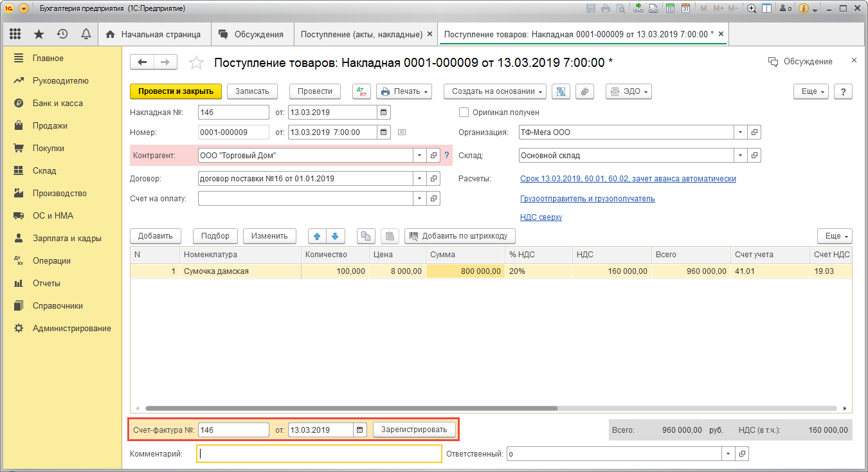868x472 pixels.
Task: Open the top Еще menu
Action: pos(811,91)
